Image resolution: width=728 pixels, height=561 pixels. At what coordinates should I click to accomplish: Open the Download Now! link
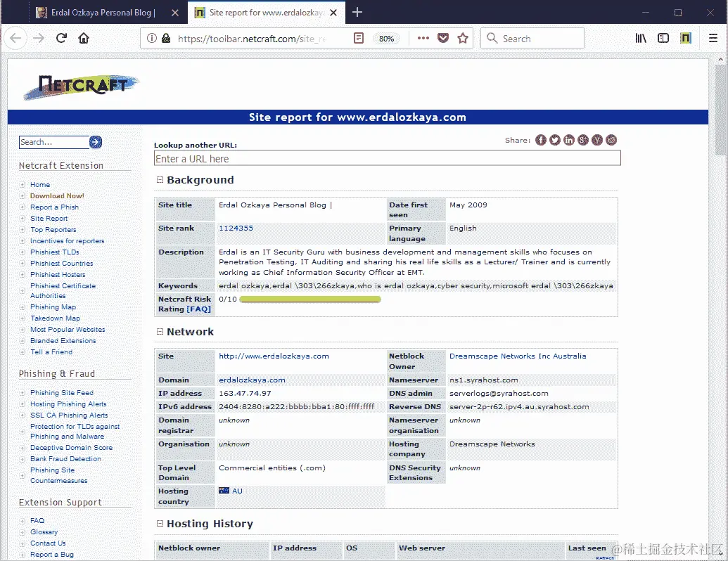[57, 196]
